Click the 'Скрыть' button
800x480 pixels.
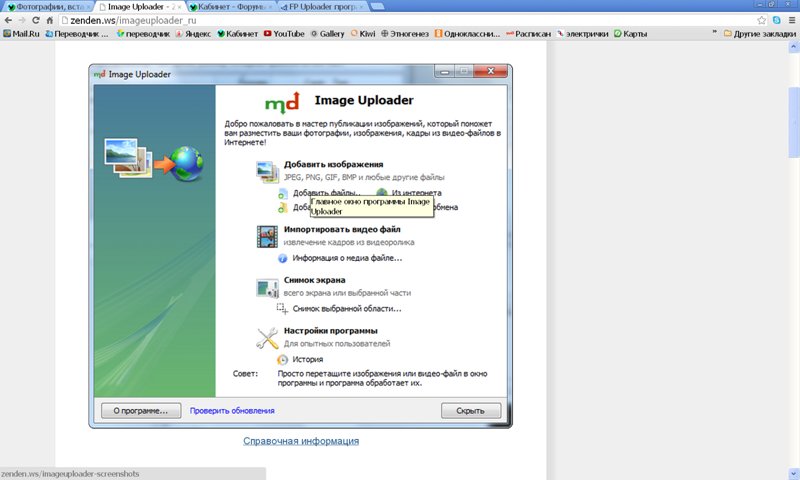click(x=471, y=411)
